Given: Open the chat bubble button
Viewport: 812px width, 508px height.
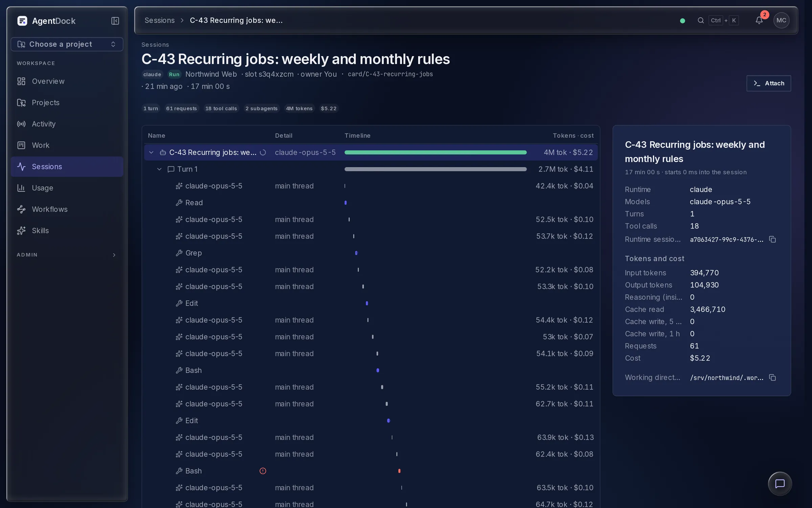Looking at the screenshot, I should (x=780, y=484).
